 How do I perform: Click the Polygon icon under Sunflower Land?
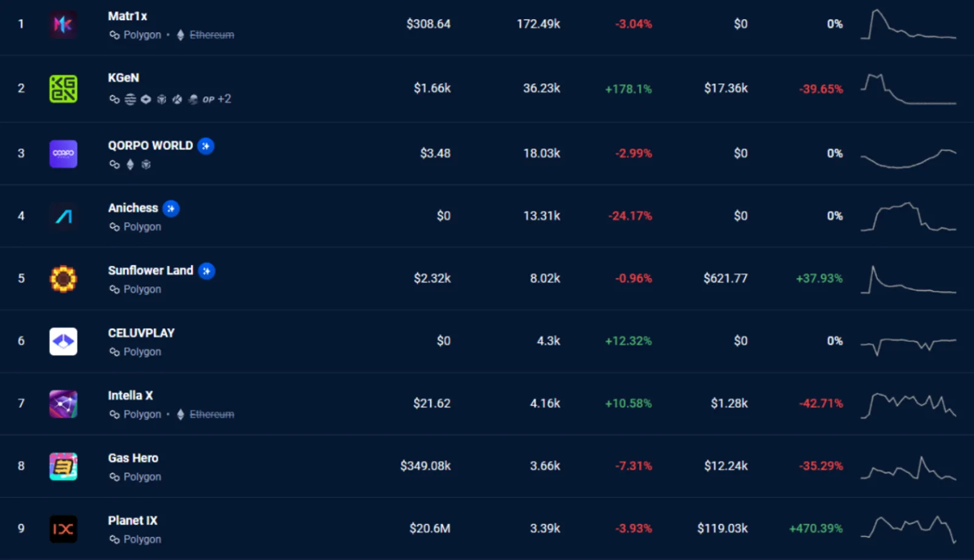coord(114,290)
